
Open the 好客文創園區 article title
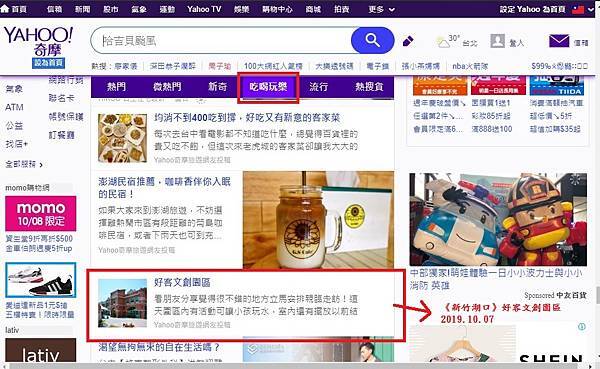point(183,282)
